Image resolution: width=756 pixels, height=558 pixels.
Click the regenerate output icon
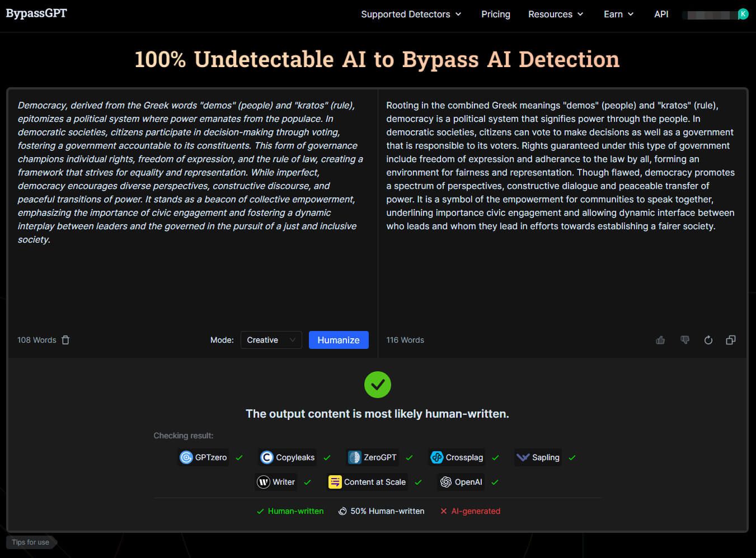click(708, 340)
